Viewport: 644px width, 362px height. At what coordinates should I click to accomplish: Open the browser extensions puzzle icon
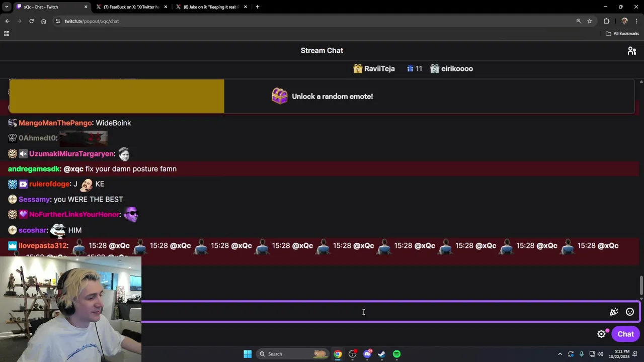click(x=606, y=21)
